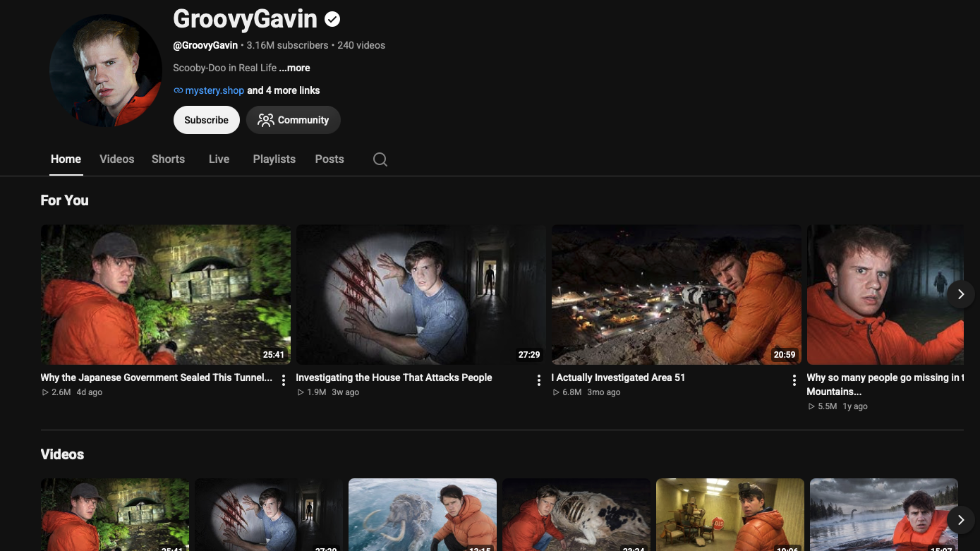980x551 pixels.
Task: Select the Home tab
Action: click(x=66, y=159)
